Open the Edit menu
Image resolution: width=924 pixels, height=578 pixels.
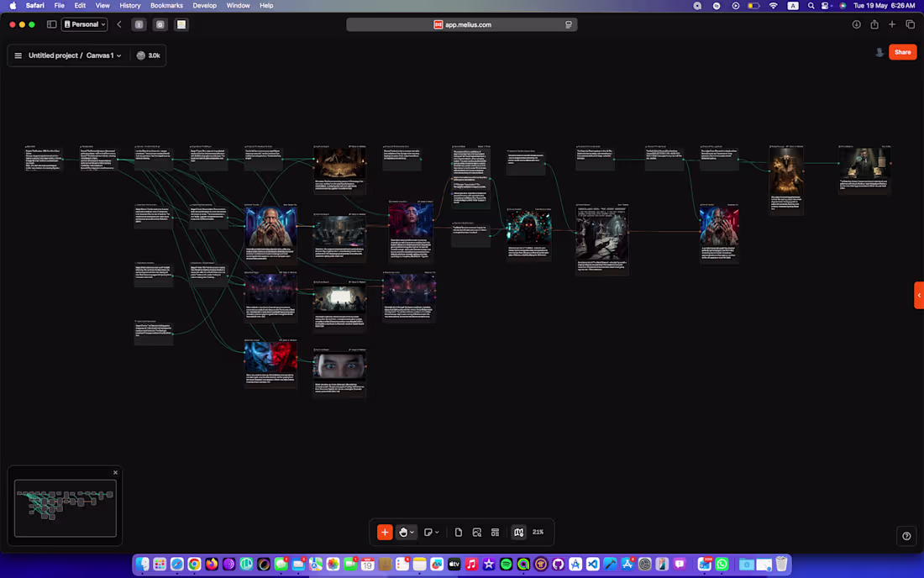(x=80, y=5)
